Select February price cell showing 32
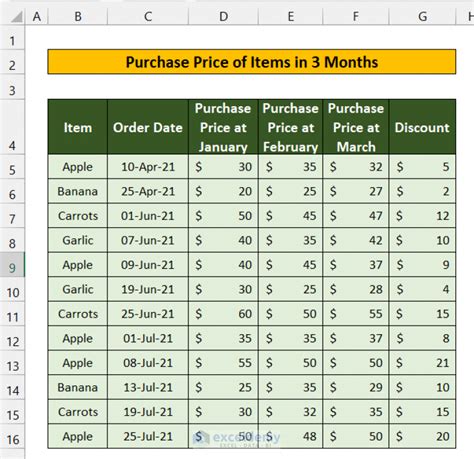 click(x=290, y=412)
